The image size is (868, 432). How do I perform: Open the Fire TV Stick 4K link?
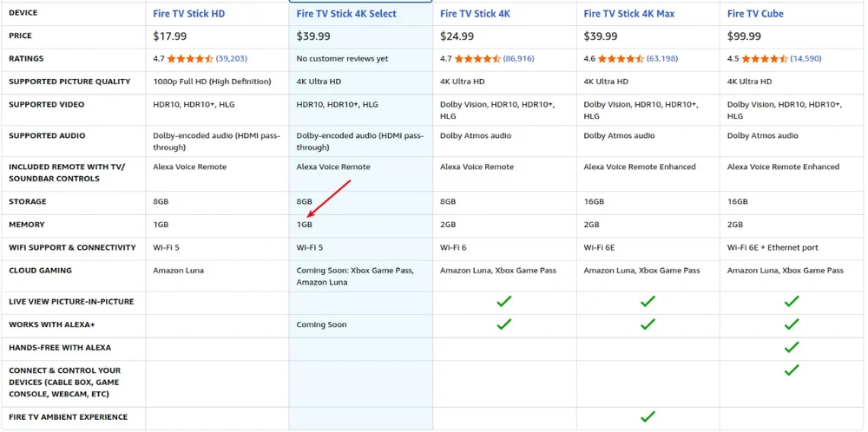click(x=475, y=14)
